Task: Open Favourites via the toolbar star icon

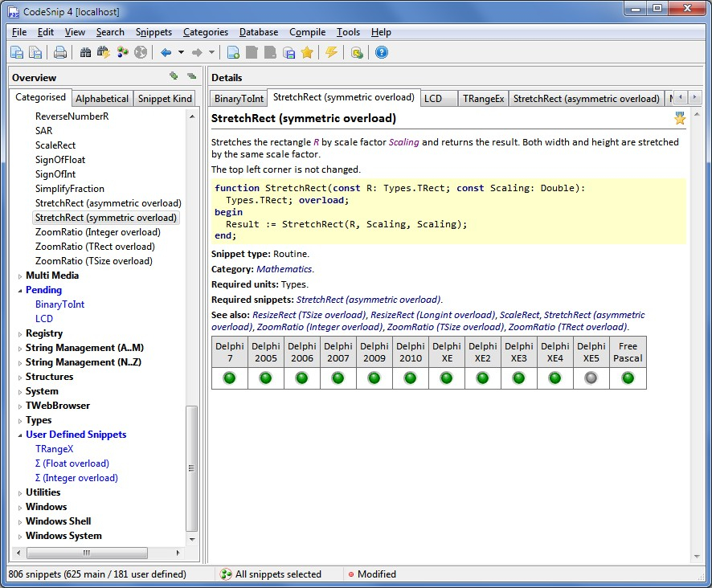Action: pyautogui.click(x=307, y=53)
